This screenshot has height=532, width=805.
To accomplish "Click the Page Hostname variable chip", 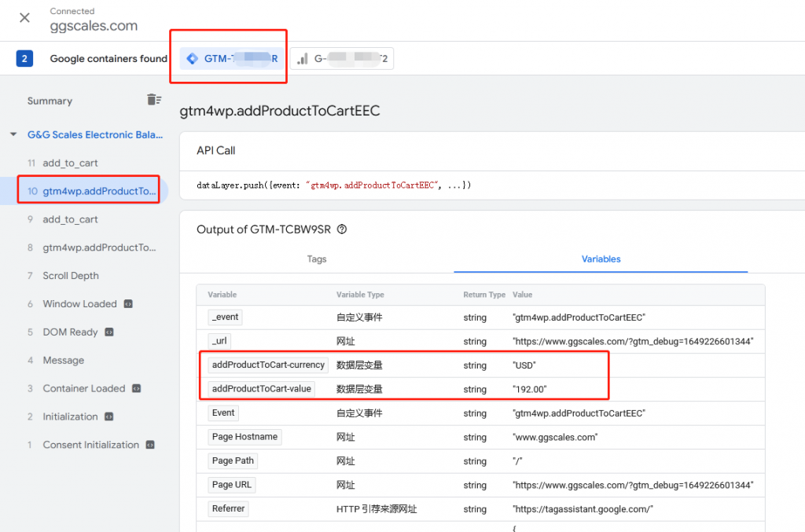I will click(245, 437).
